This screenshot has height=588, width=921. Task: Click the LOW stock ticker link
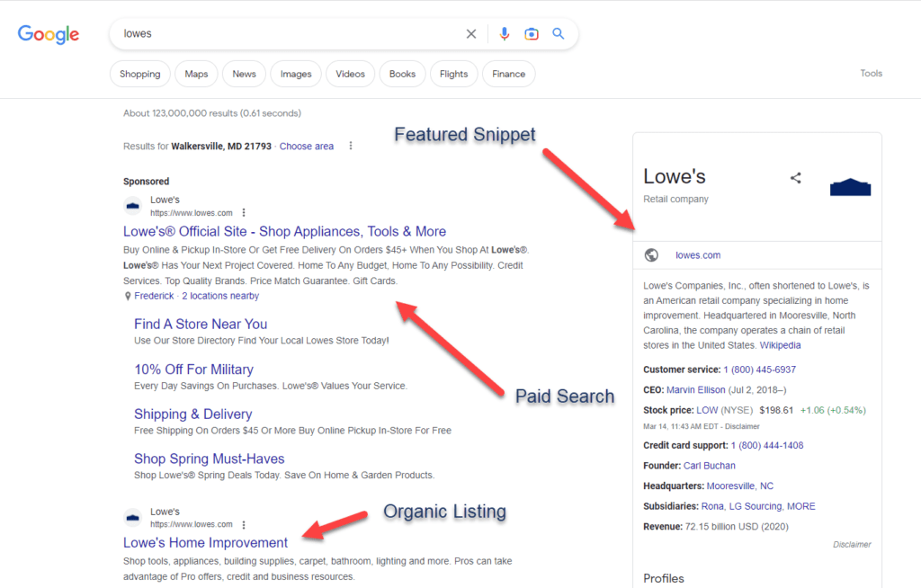point(707,410)
